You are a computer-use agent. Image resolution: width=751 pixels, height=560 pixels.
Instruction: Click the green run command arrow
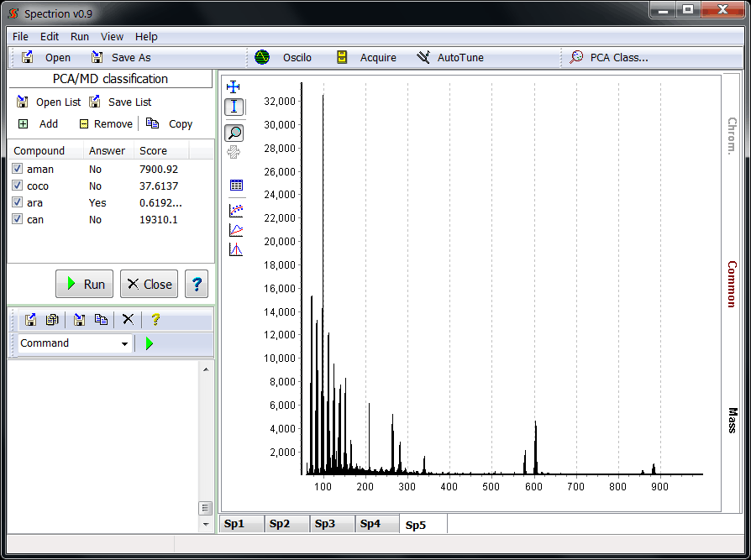(x=150, y=343)
